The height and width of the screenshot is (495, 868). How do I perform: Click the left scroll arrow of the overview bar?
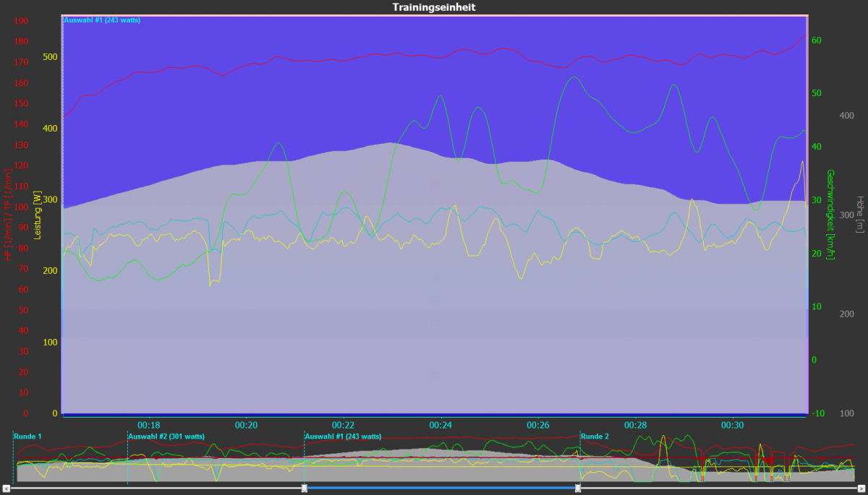[6, 489]
